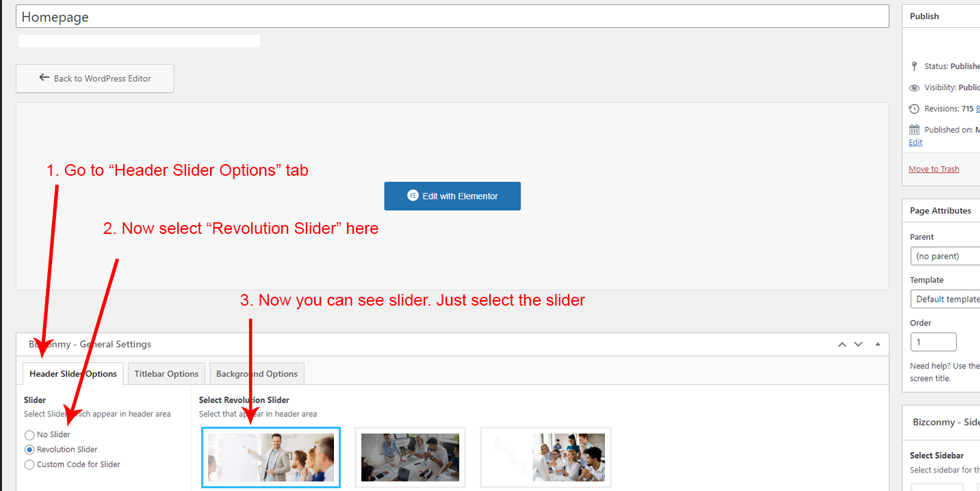Screen dimensions: 980x491
Task: Click the Homepage title input field
Action: click(x=452, y=17)
